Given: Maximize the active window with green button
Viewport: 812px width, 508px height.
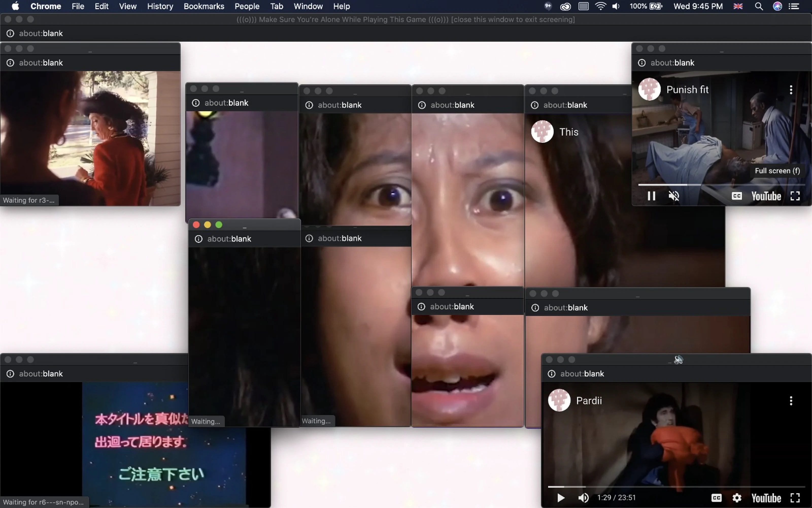Looking at the screenshot, I should [219, 225].
